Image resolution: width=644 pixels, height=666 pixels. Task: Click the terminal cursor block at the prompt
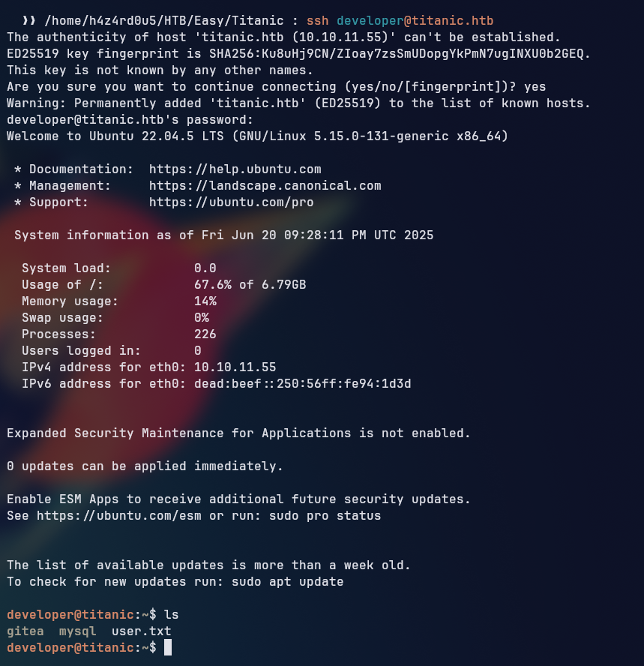click(x=168, y=647)
